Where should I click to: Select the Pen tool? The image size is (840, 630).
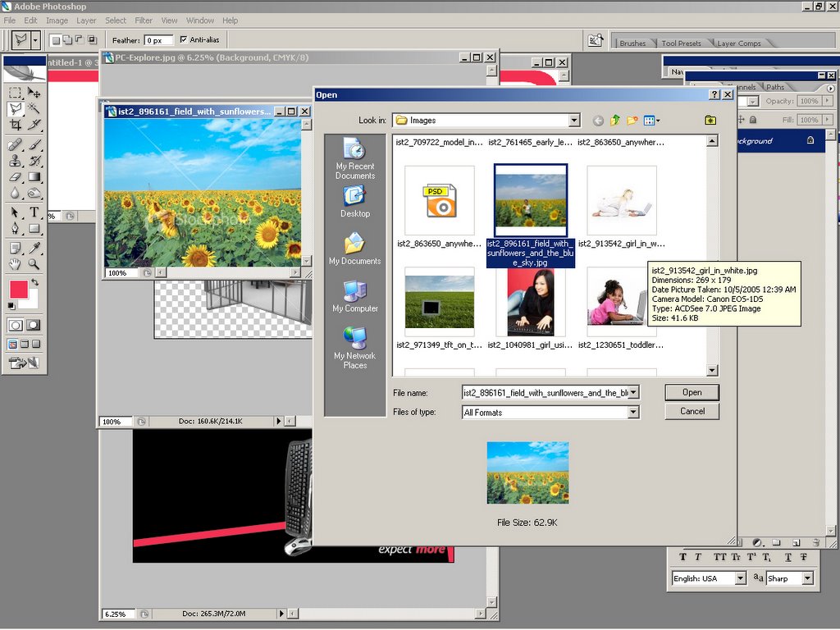tap(16, 229)
